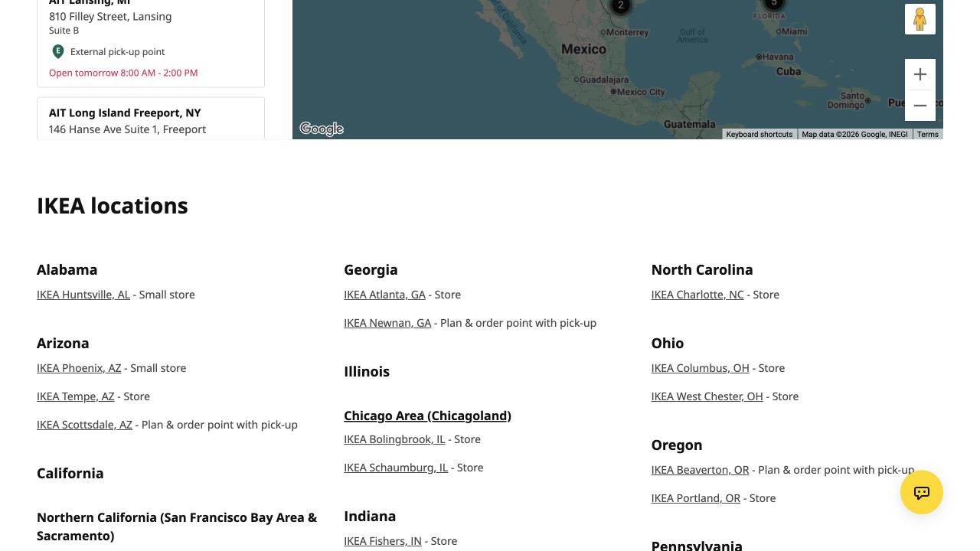The image size is (980, 551).
Task: Select the 810 Filley Street, Lansing card
Action: (151, 43)
